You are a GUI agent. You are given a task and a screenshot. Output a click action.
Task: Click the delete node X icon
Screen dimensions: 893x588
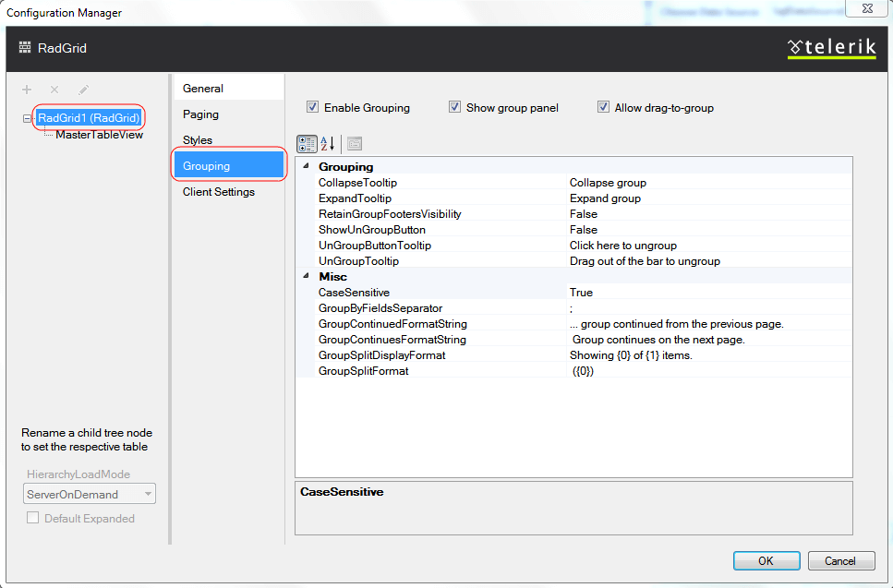[x=54, y=89]
